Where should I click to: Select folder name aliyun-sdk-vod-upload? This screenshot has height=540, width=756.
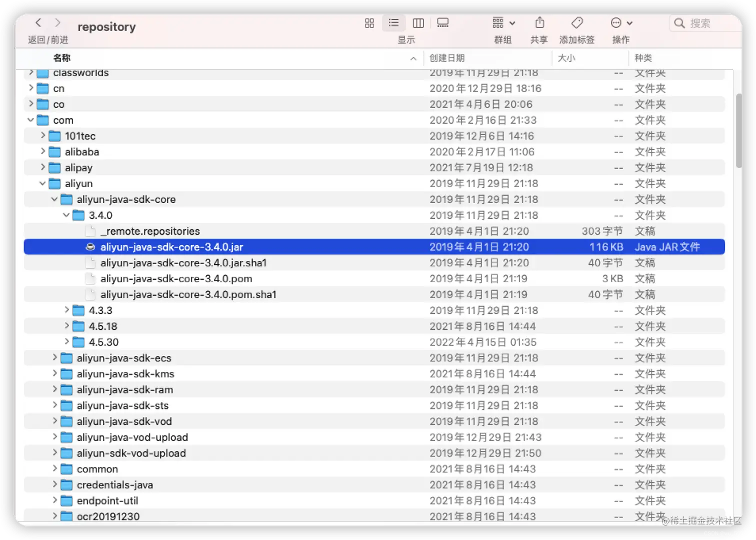coord(131,453)
